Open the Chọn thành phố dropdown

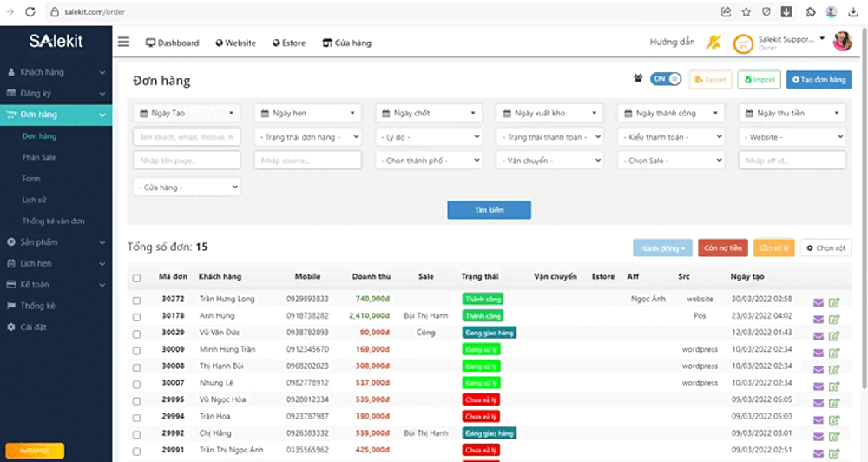pyautogui.click(x=429, y=161)
